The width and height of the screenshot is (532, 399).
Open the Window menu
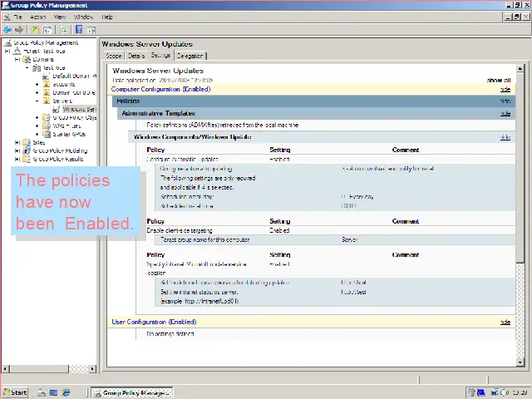83,17
